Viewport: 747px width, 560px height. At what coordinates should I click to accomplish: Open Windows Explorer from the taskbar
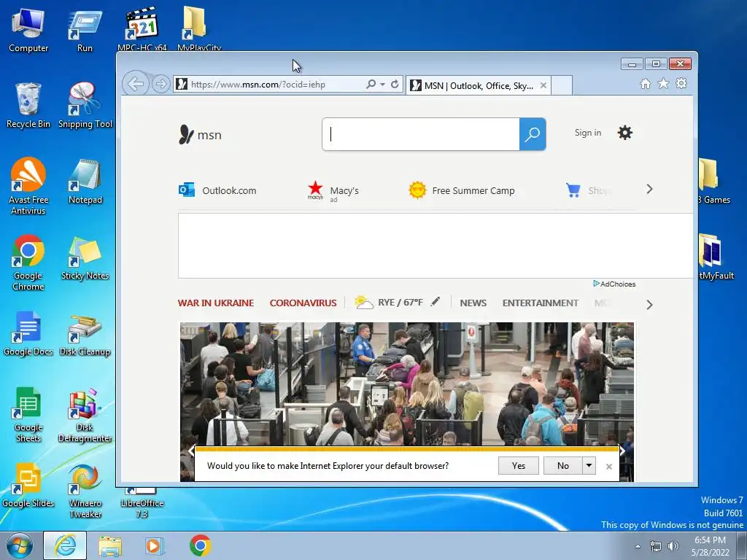(110, 546)
